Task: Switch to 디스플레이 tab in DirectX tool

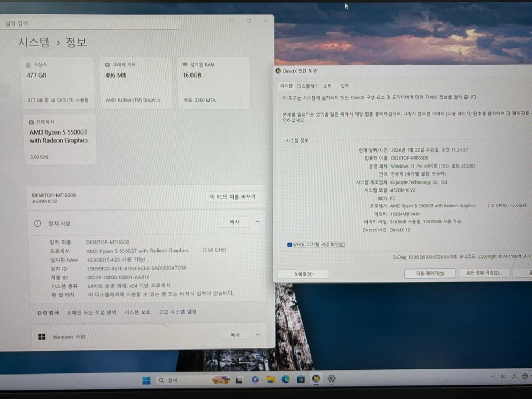Action: [x=307, y=86]
